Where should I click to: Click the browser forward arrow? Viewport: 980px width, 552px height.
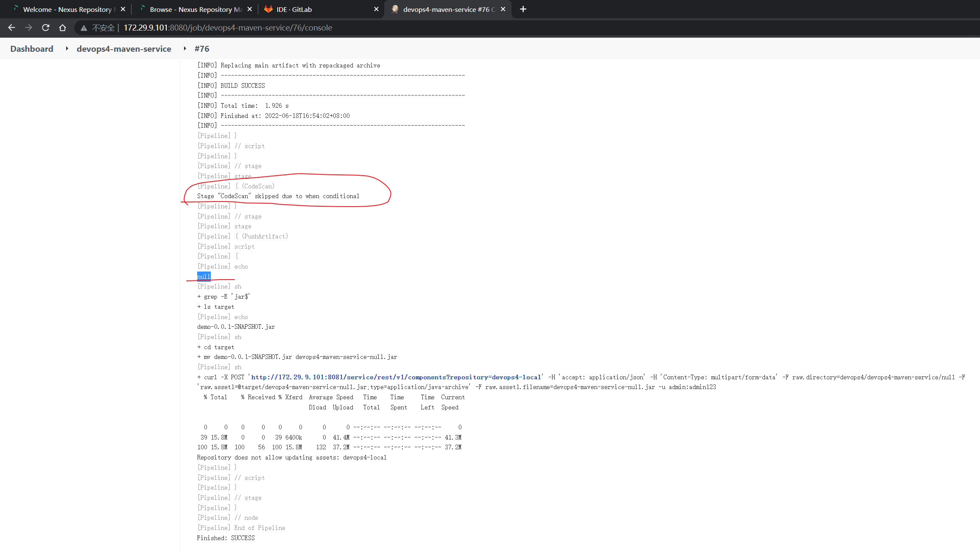tap(28, 28)
